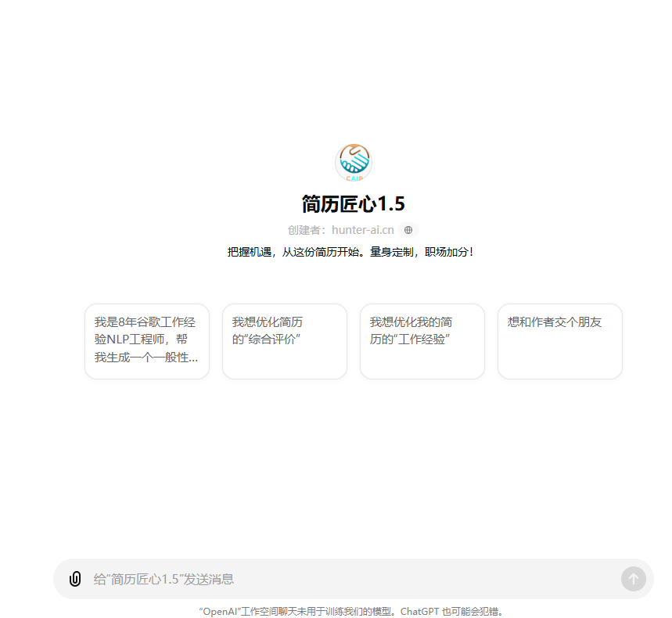Image resolution: width=672 pixels, height=618 pixels.
Task: Select the 8年谷歌工作经验NLP工程师 prompt card
Action: point(147,341)
